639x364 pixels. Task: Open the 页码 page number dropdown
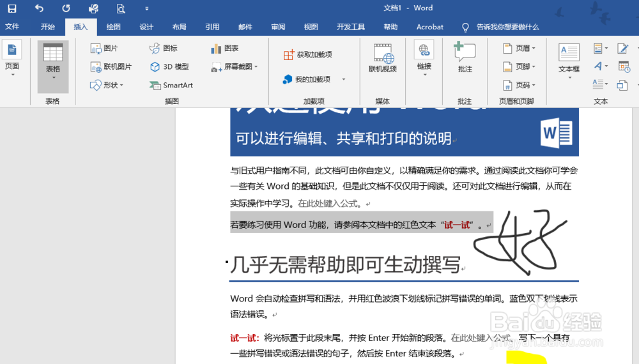(519, 85)
